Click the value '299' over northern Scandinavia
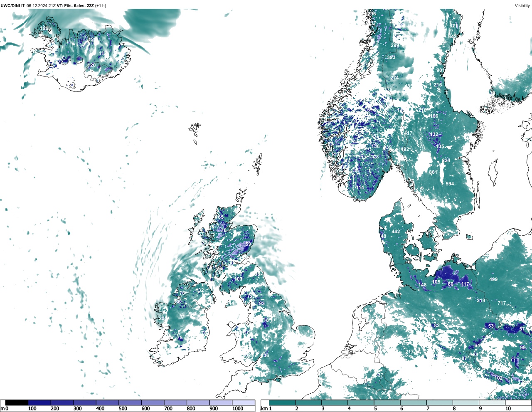 395,45
